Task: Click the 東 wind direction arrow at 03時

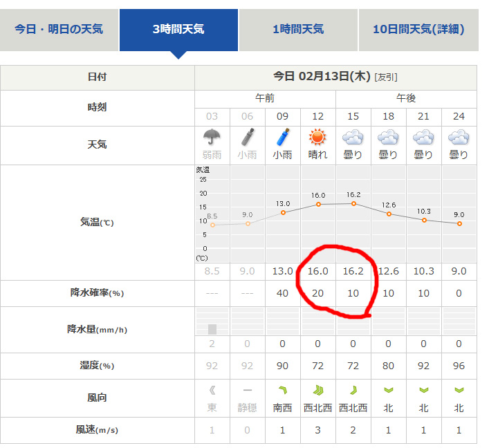Action: [212, 391]
